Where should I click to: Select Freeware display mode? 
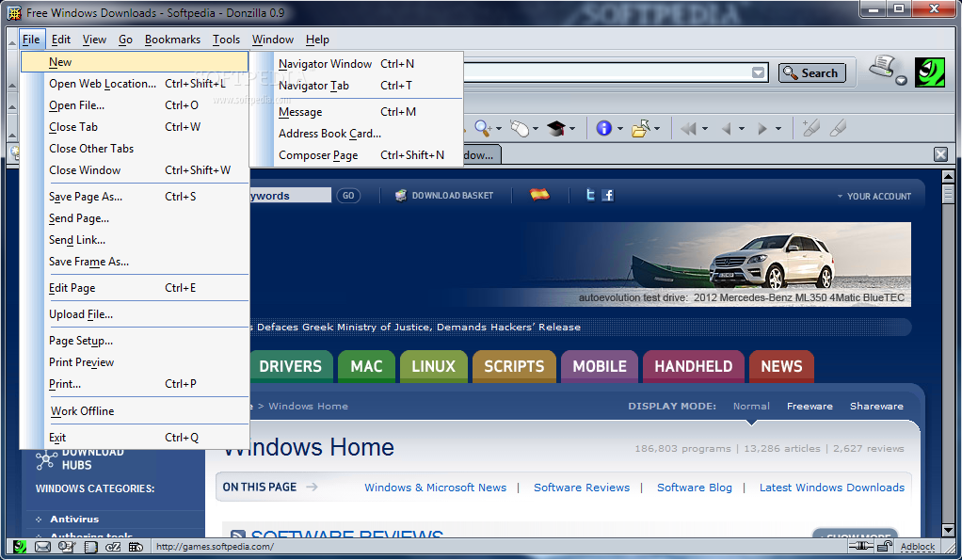click(x=810, y=406)
